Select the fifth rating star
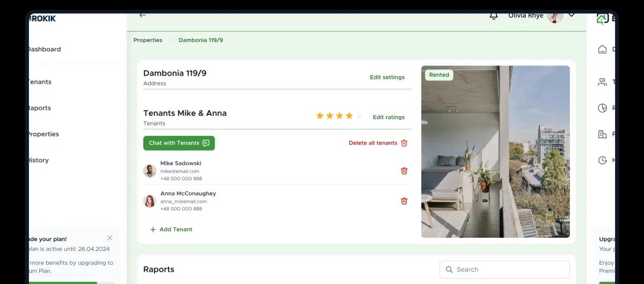The height and width of the screenshot is (284, 644). point(359,116)
